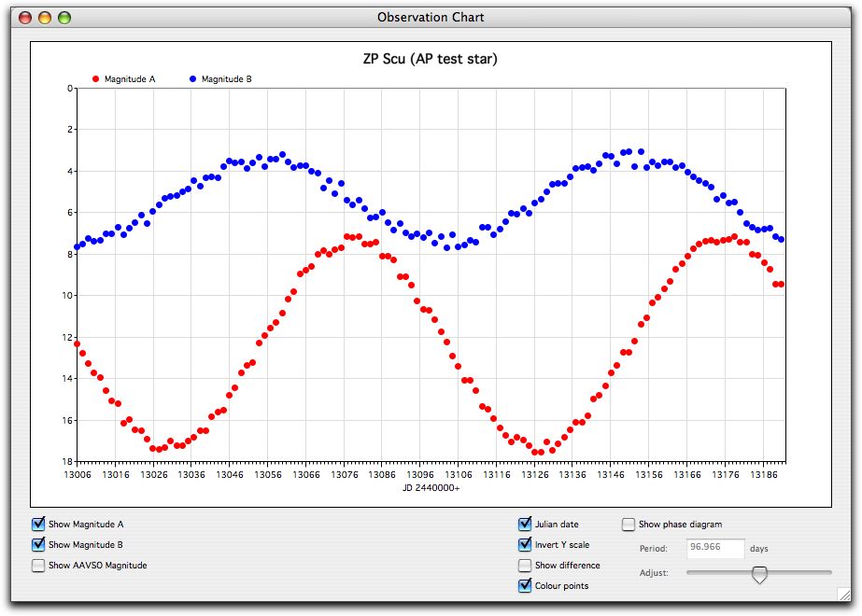Click the Magnitude A legend label
The width and height of the screenshot is (862, 616).
tap(130, 80)
